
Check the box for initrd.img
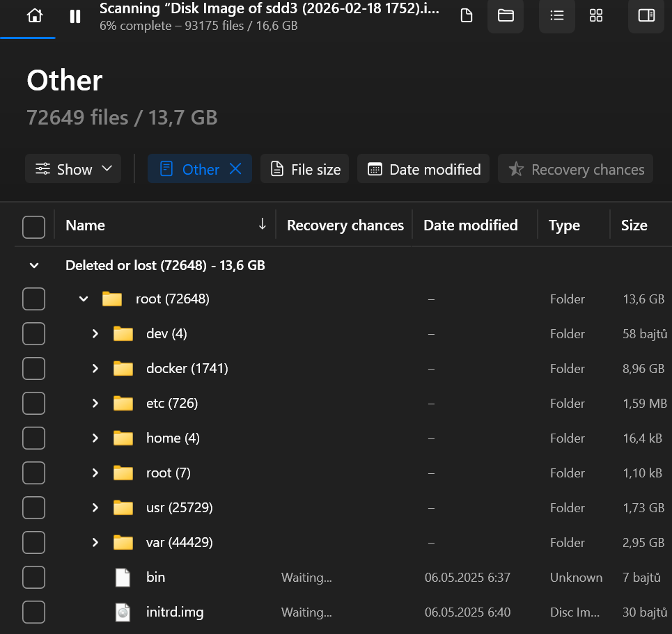[33, 612]
